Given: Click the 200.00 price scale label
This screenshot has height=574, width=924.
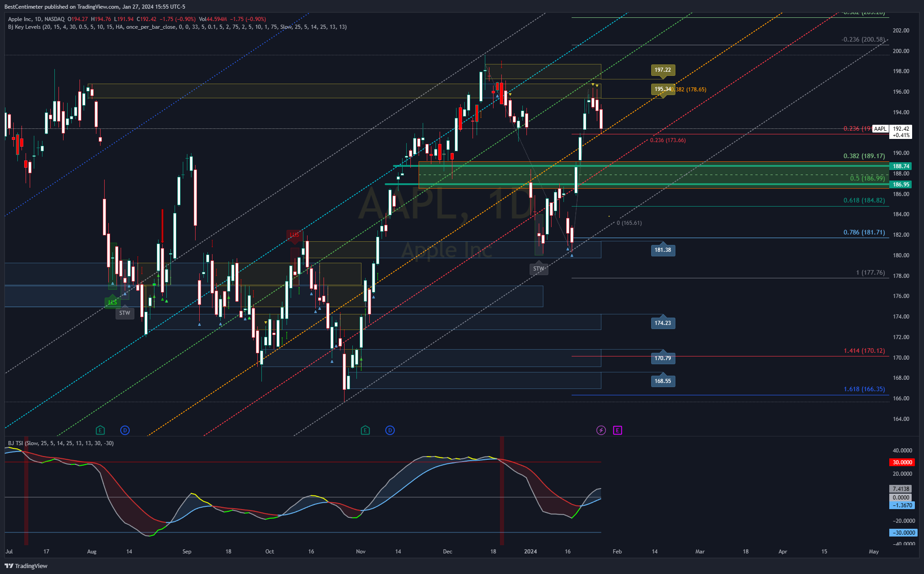Looking at the screenshot, I should pyautogui.click(x=901, y=51).
